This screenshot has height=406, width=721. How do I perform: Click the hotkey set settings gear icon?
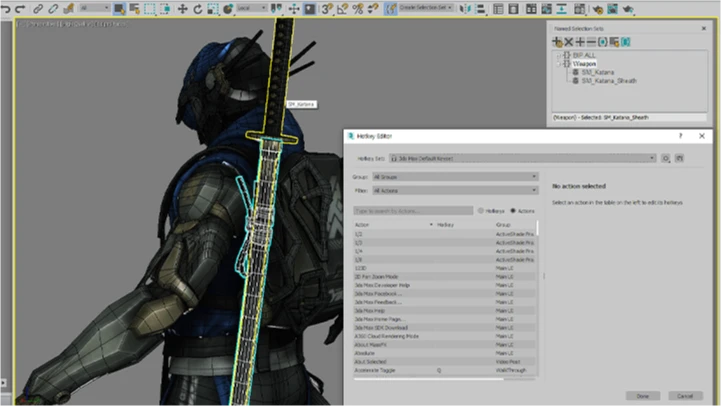(x=665, y=158)
